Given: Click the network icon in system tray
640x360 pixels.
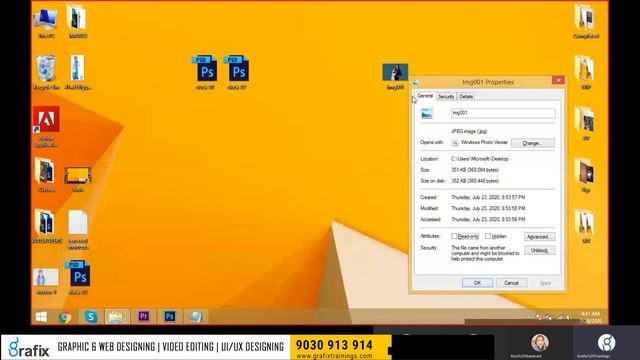Looking at the screenshot, I should pyautogui.click(x=559, y=317).
